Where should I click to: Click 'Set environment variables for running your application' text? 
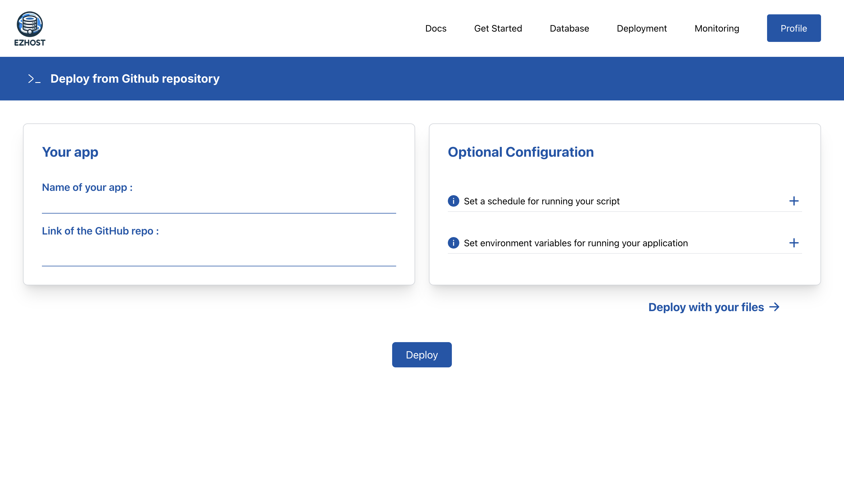pos(576,243)
